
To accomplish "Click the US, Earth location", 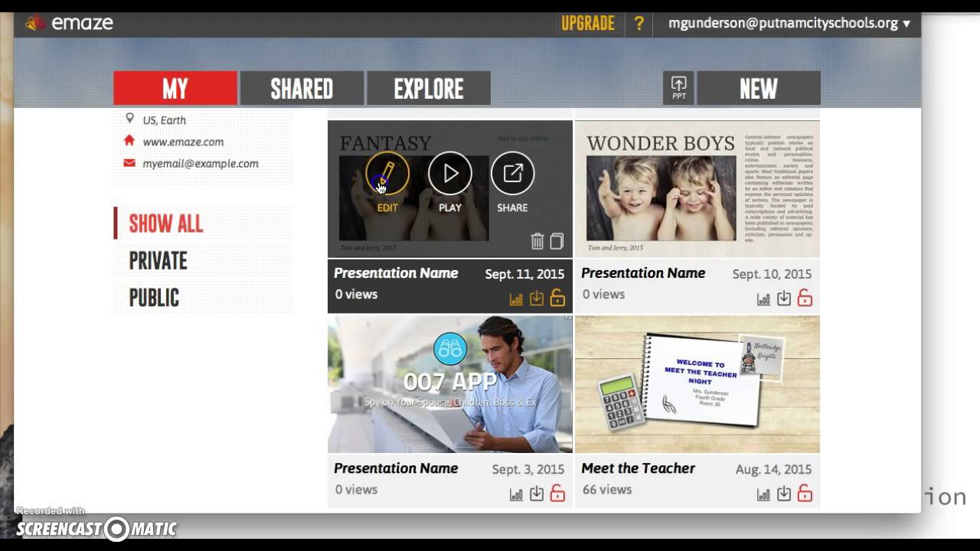I will point(164,120).
